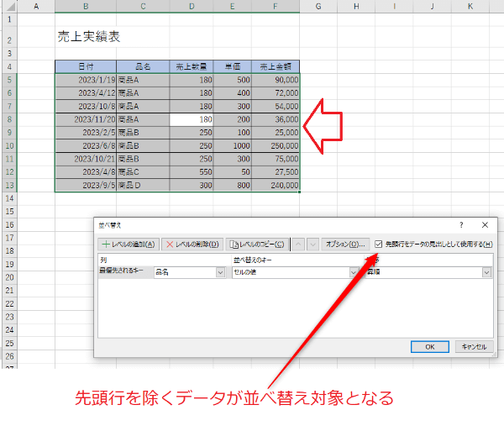This screenshot has width=504, height=426.
Task: Click the 売上数量 header cell
Action: pyautogui.click(x=192, y=66)
